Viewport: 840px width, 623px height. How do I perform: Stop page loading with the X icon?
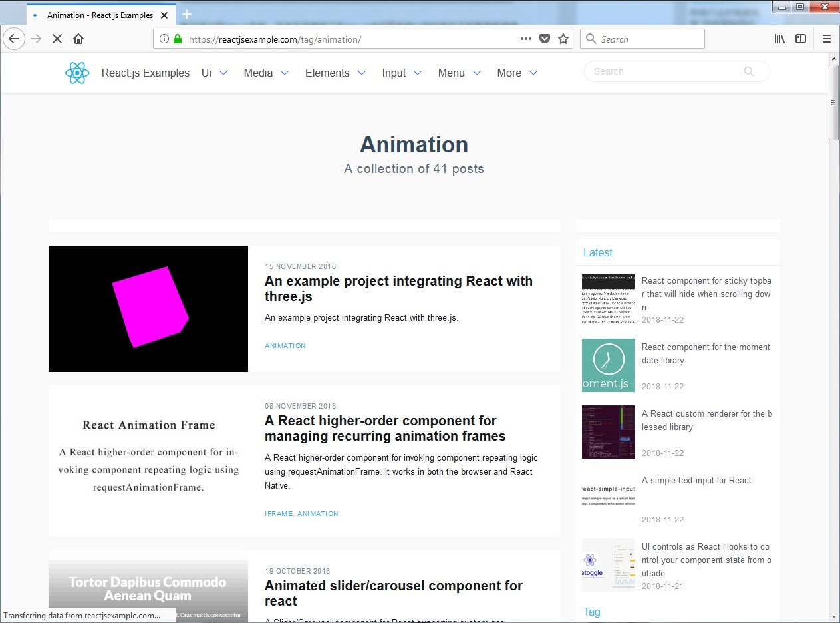pos(57,39)
